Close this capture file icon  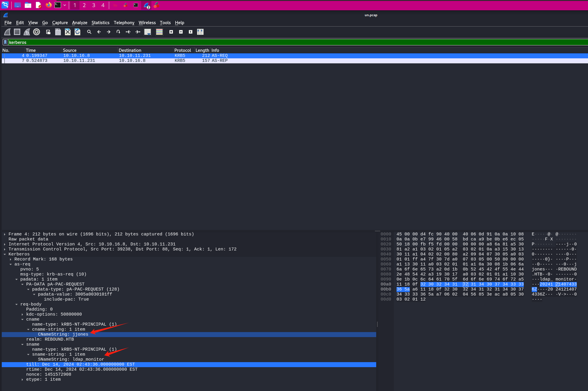tap(68, 32)
